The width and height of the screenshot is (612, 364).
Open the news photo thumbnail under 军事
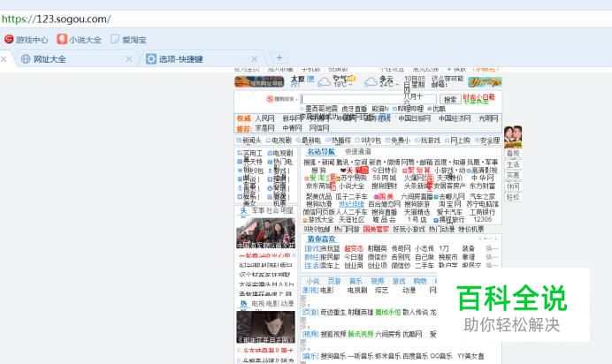coord(265,233)
